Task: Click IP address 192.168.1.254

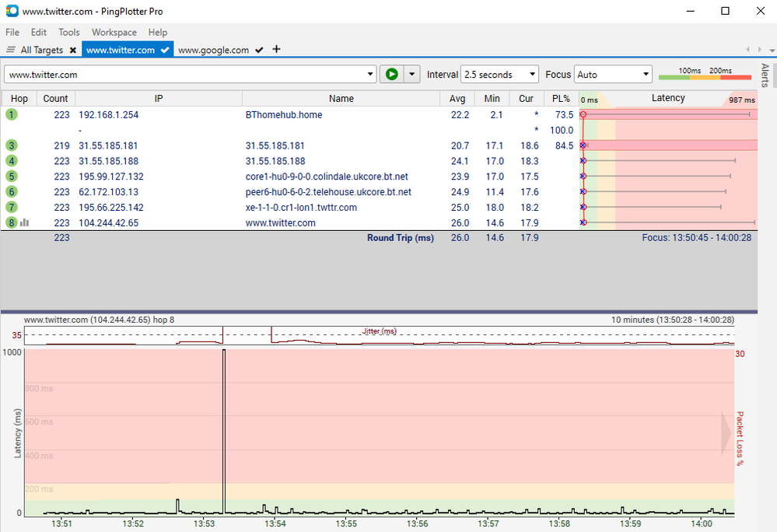Action: (109, 115)
